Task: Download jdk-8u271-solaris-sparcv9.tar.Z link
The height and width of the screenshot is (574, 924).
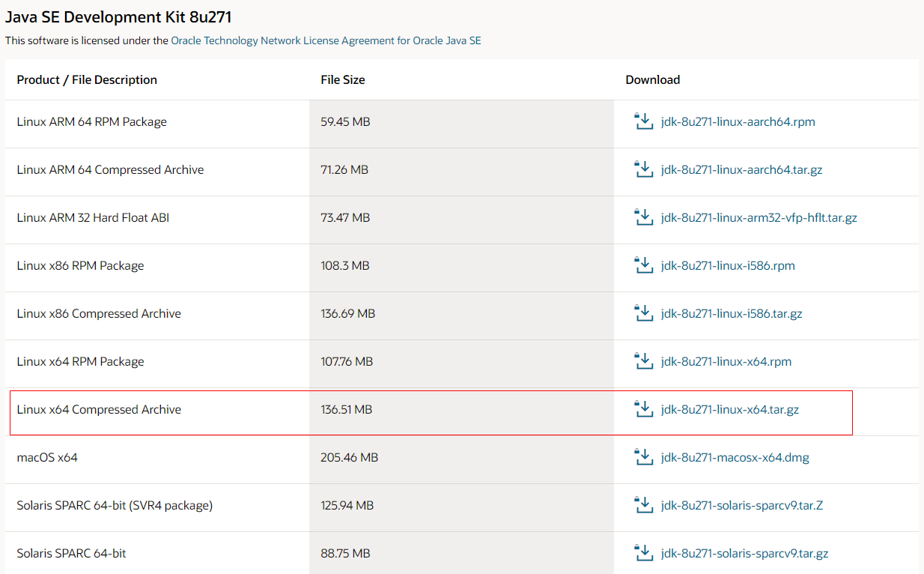Action: coord(742,505)
